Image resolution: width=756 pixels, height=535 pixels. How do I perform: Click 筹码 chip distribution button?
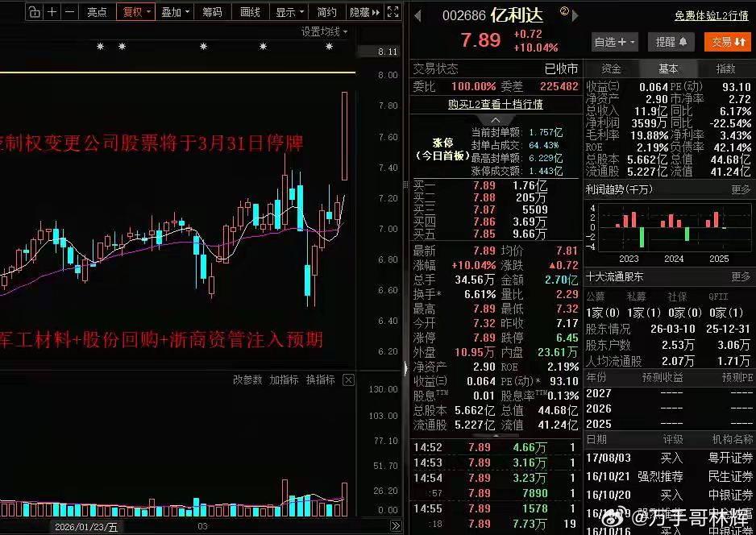click(212, 12)
